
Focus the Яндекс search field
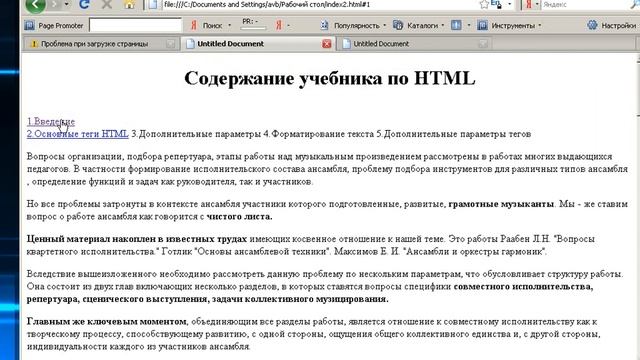point(584,4)
